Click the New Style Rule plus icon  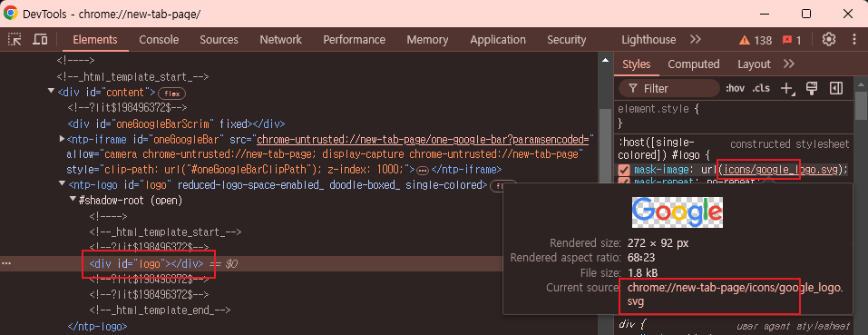click(x=787, y=89)
